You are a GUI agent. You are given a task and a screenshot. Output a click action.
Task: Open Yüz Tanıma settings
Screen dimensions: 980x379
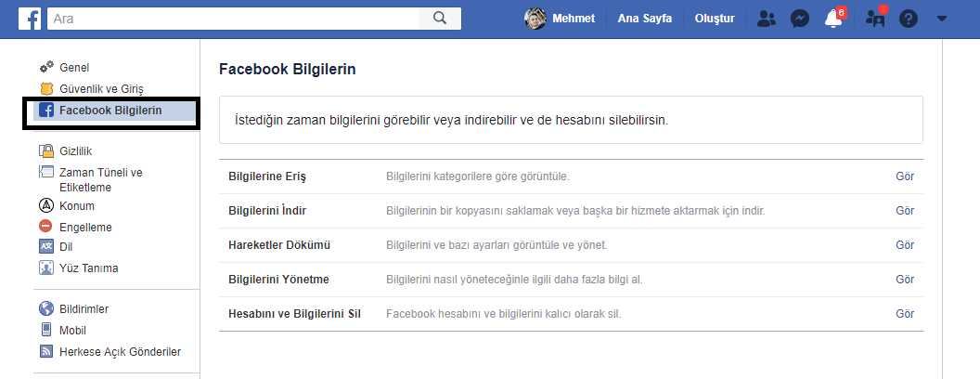point(89,268)
